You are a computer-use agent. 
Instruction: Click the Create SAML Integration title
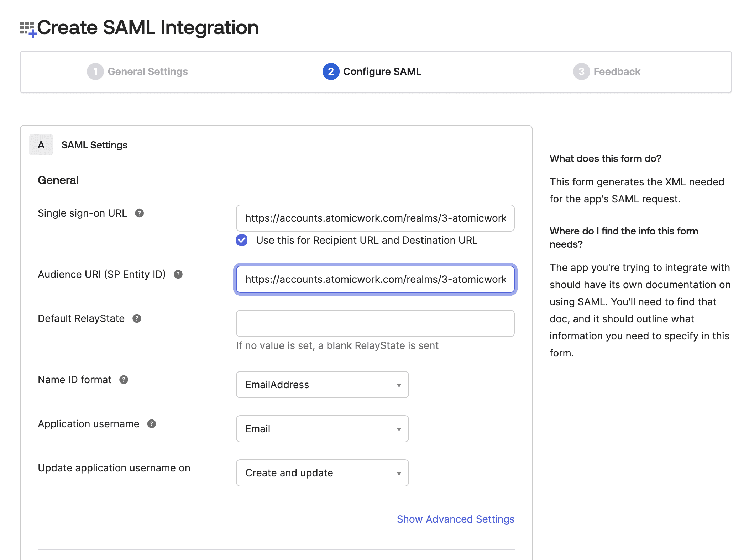tap(148, 27)
